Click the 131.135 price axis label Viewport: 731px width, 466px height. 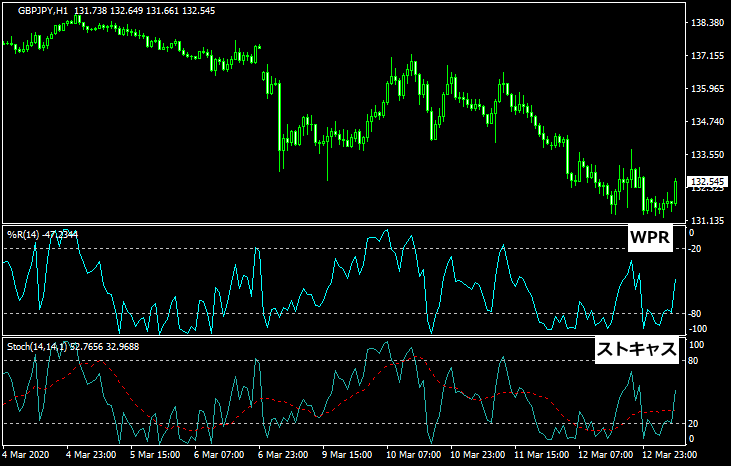(706, 221)
